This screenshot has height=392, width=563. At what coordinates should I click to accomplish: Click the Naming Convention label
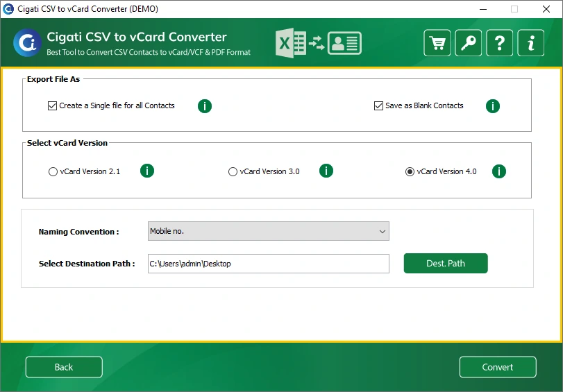point(78,232)
